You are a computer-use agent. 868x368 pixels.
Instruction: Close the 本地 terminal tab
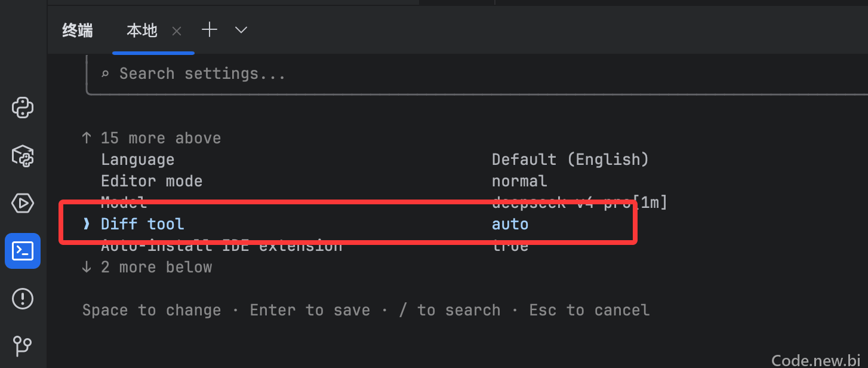click(x=177, y=31)
